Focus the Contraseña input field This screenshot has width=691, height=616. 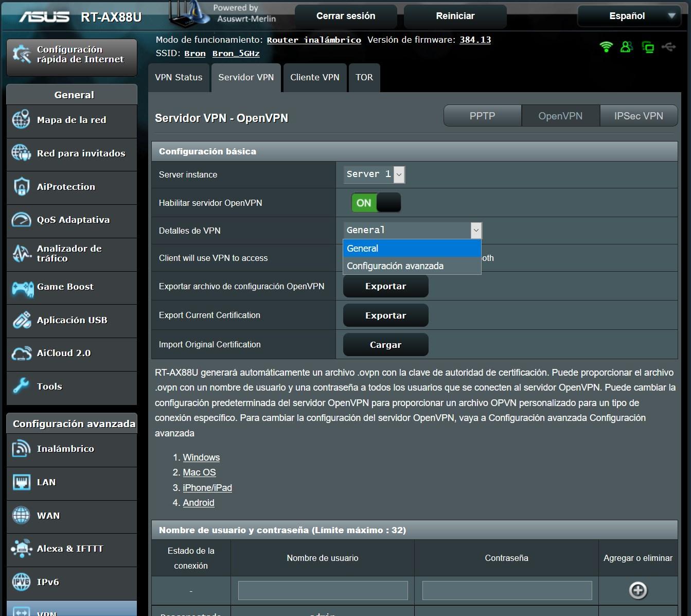click(x=507, y=590)
